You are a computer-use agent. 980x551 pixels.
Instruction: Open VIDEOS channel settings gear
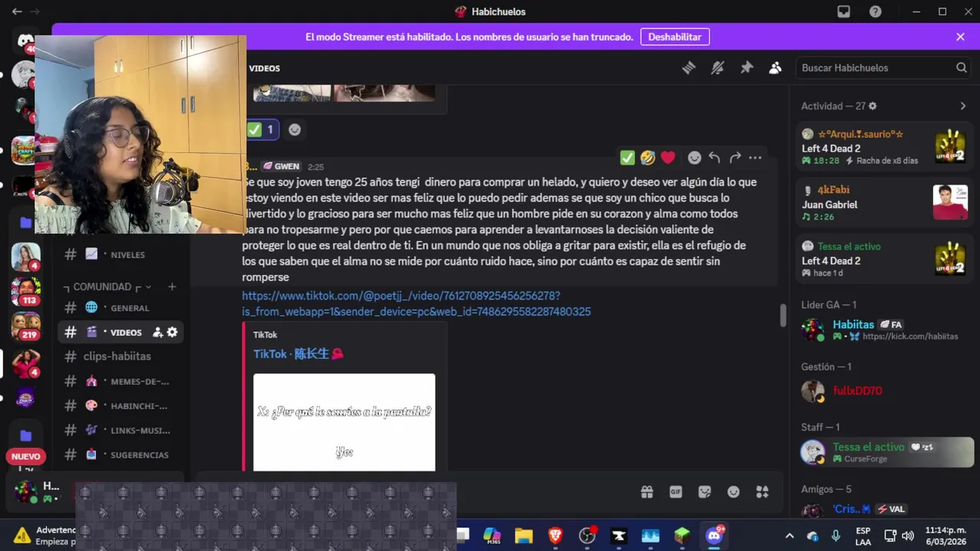tap(172, 332)
